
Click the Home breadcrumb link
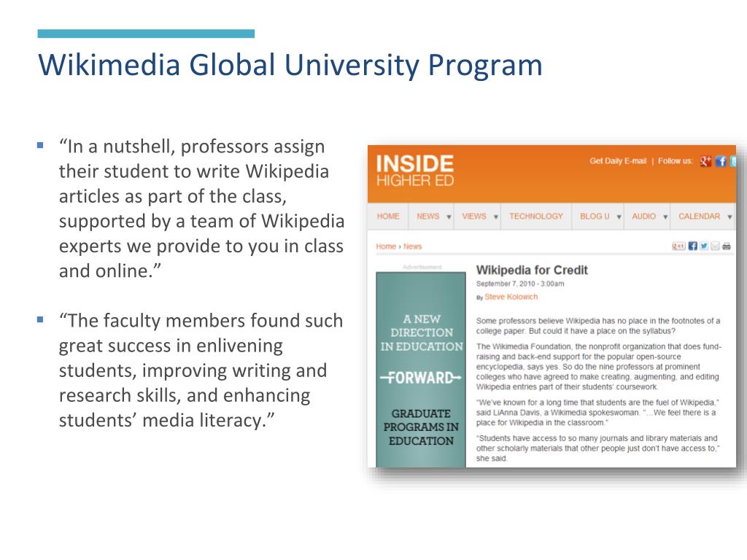386,246
